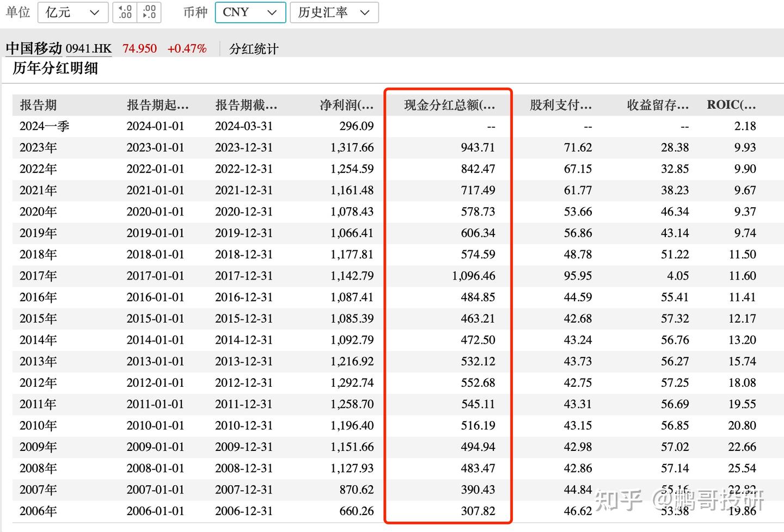Open the CNY currency dropdown
Viewport: 784px width, 532px height.
[x=250, y=12]
